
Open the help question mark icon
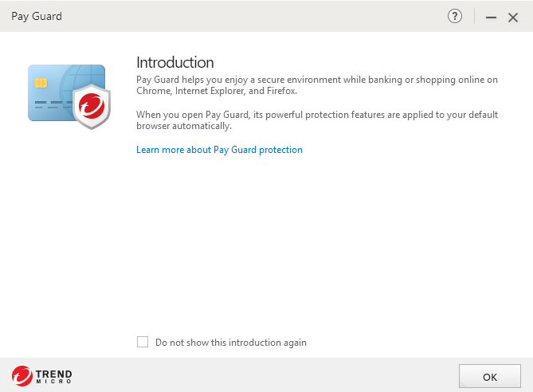pos(455,16)
